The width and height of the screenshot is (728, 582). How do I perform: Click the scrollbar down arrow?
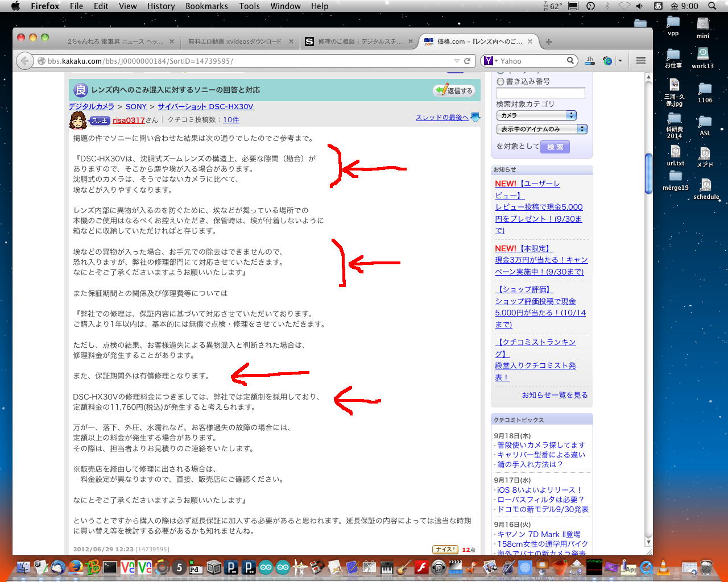click(648, 542)
